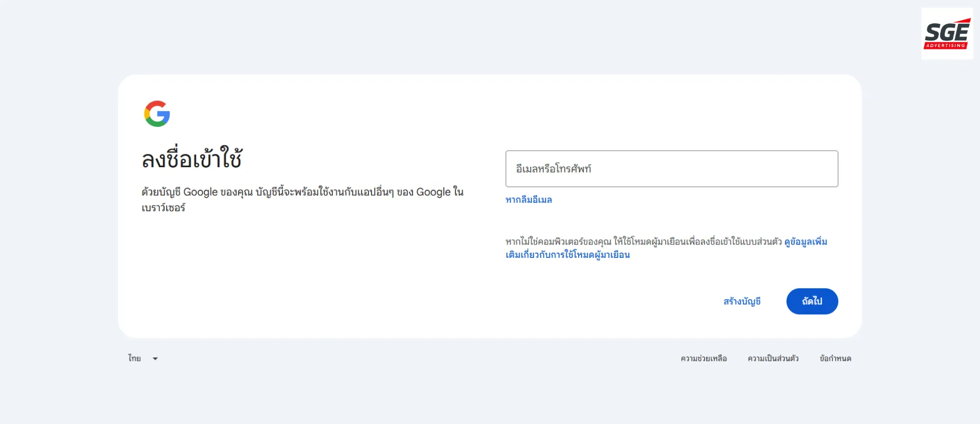Click the text starting ด้วยบัญชี Google ของคุณ

click(303, 199)
